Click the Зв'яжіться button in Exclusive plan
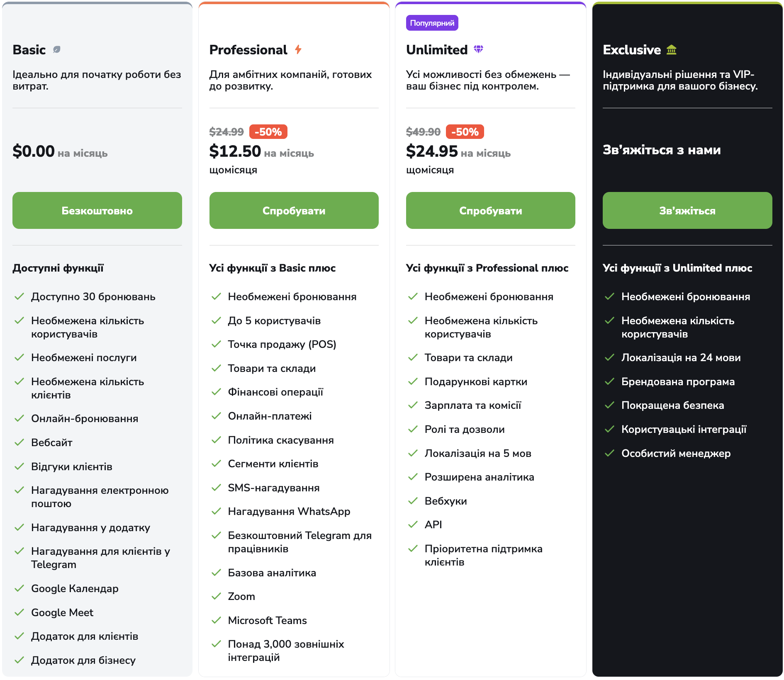 (x=687, y=210)
